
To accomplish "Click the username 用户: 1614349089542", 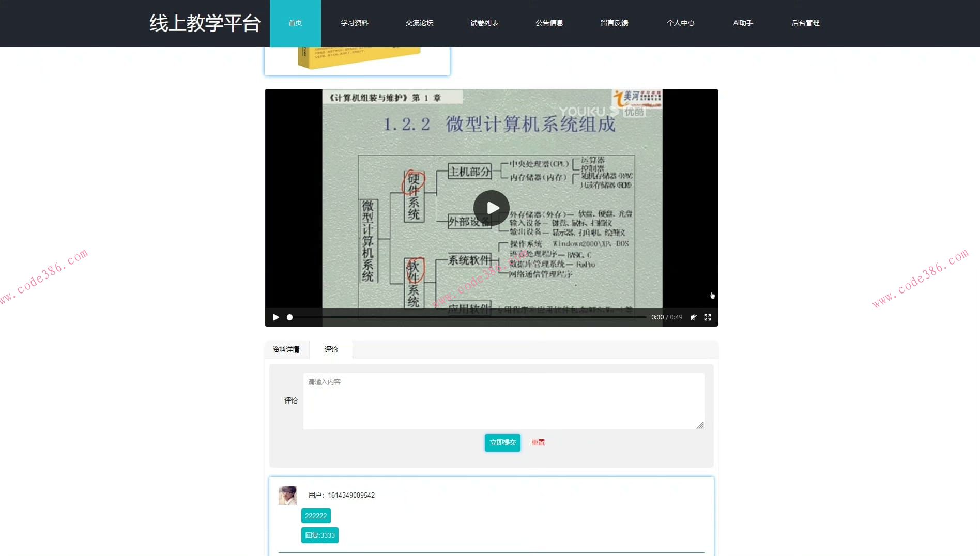I will click(x=342, y=496).
